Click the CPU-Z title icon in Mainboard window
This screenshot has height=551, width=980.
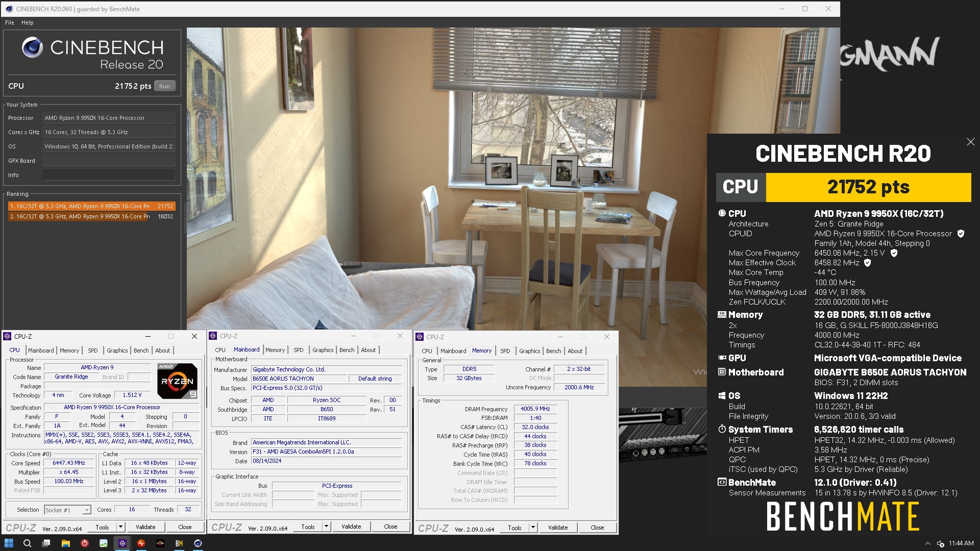tap(213, 336)
